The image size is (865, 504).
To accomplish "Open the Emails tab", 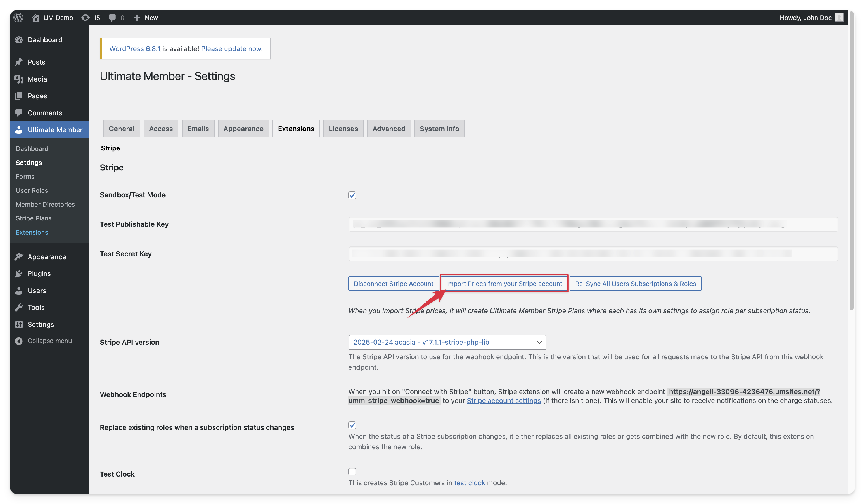I will (x=198, y=129).
